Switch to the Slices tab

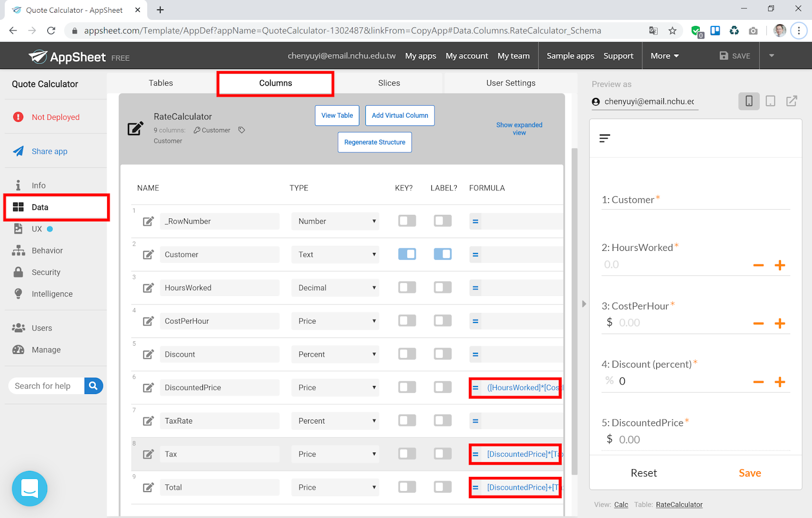pyautogui.click(x=389, y=83)
